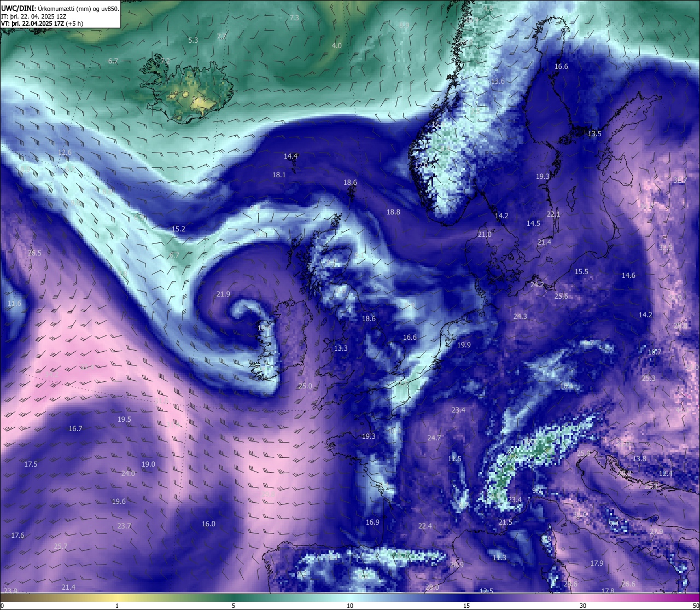Screen dimensions: 700x610
Task: Click the 19.9 value over the Netherlands
Action: point(464,345)
